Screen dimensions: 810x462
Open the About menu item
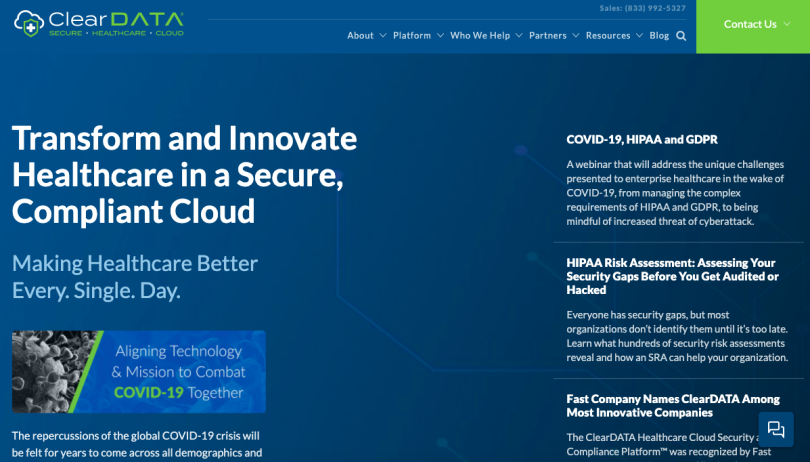(x=360, y=36)
